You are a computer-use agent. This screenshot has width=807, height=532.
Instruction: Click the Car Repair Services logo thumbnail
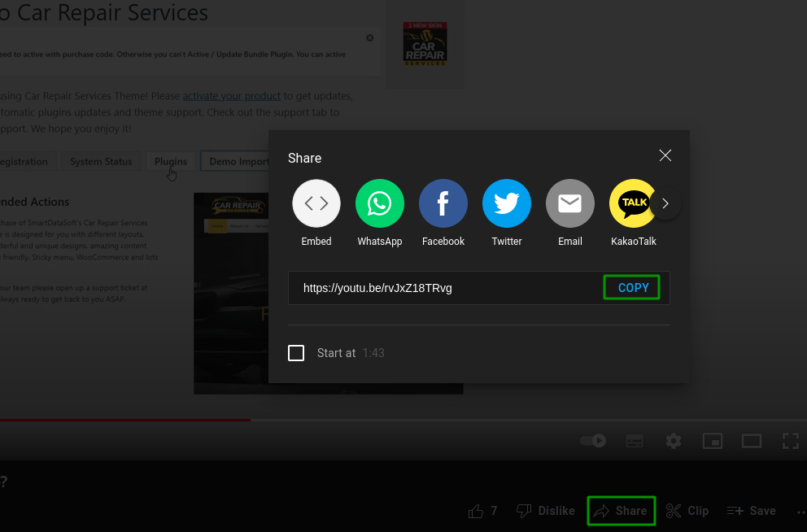coord(425,44)
